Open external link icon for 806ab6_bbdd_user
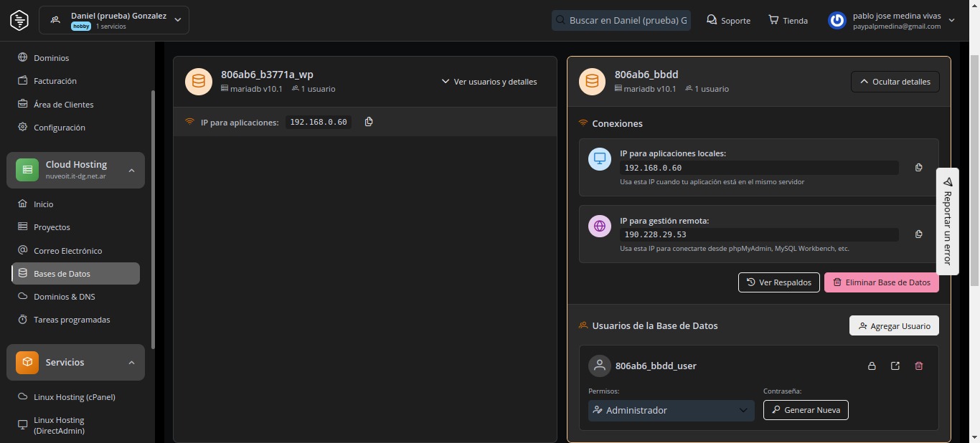 tap(895, 366)
